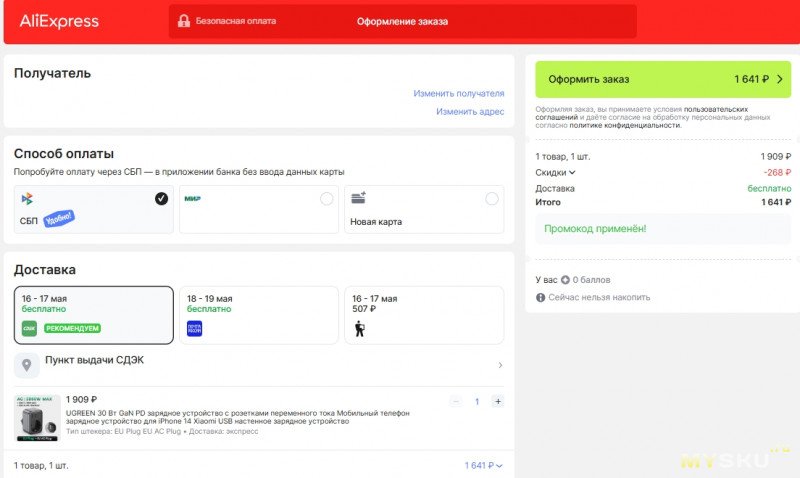Select the SBP payment radio button
Screen dimensions: 800x478
[161, 198]
